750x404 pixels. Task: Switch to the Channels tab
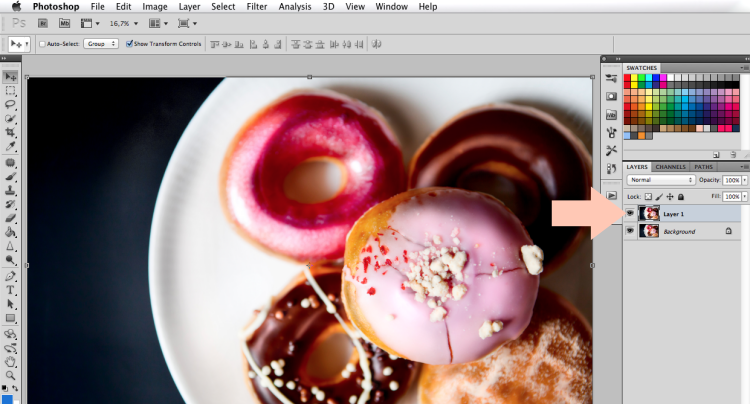(x=670, y=167)
